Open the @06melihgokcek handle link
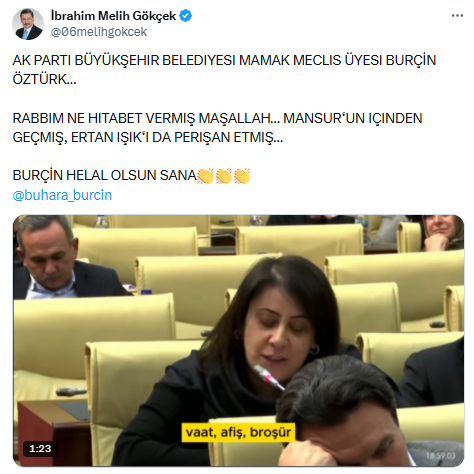 [x=99, y=32]
